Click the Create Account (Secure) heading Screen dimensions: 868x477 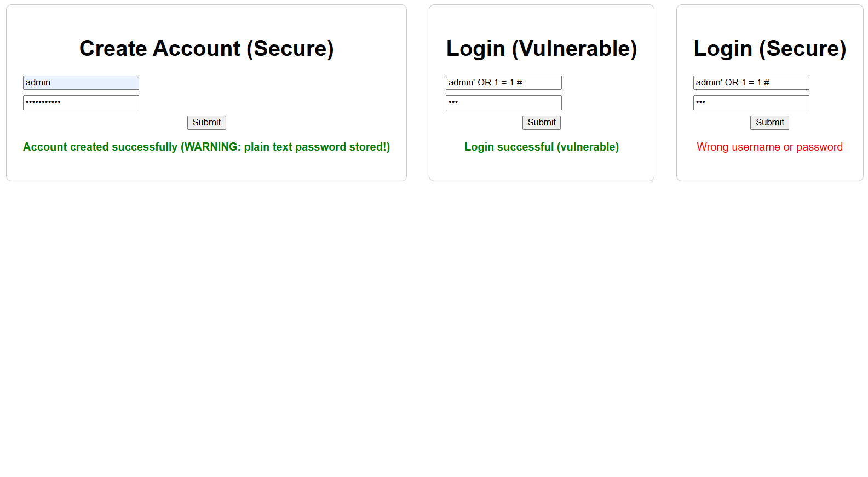tap(206, 48)
